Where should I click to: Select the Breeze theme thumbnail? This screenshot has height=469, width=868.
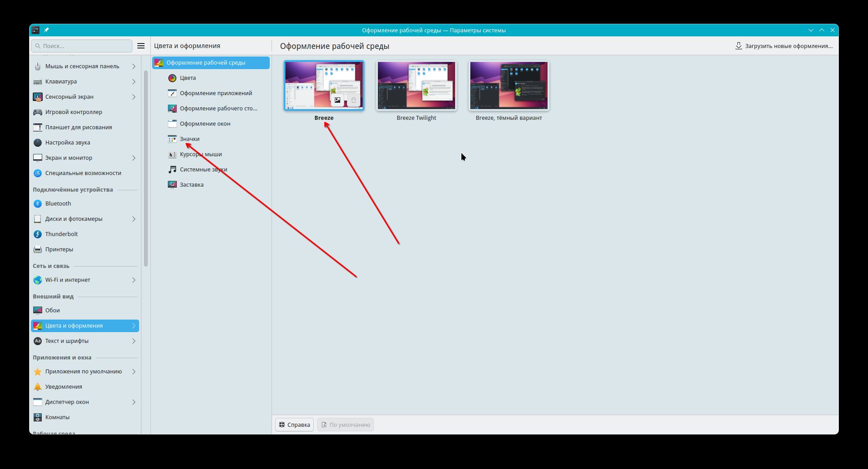pyautogui.click(x=324, y=85)
